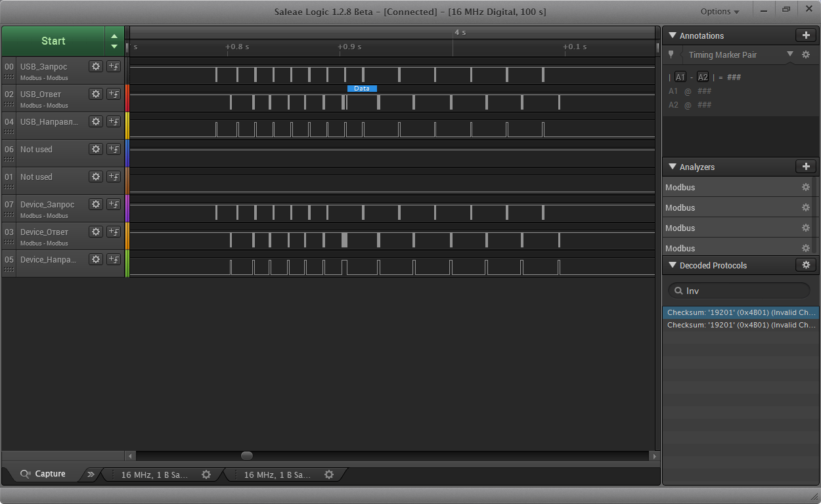Switch to the Capture tab

coord(43,474)
